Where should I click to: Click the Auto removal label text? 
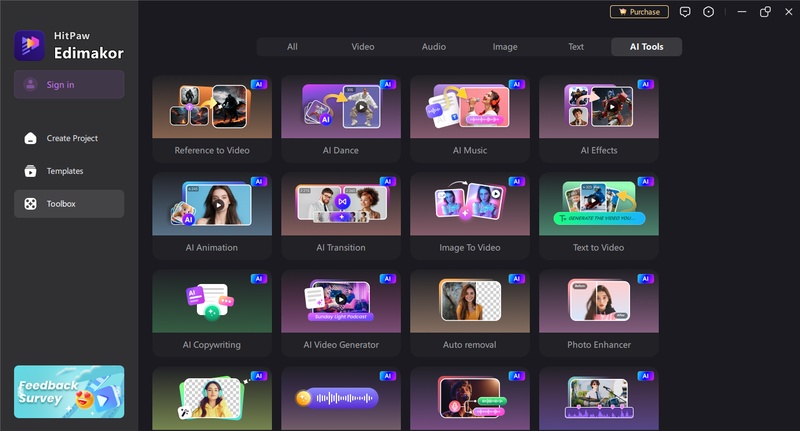[470, 345]
